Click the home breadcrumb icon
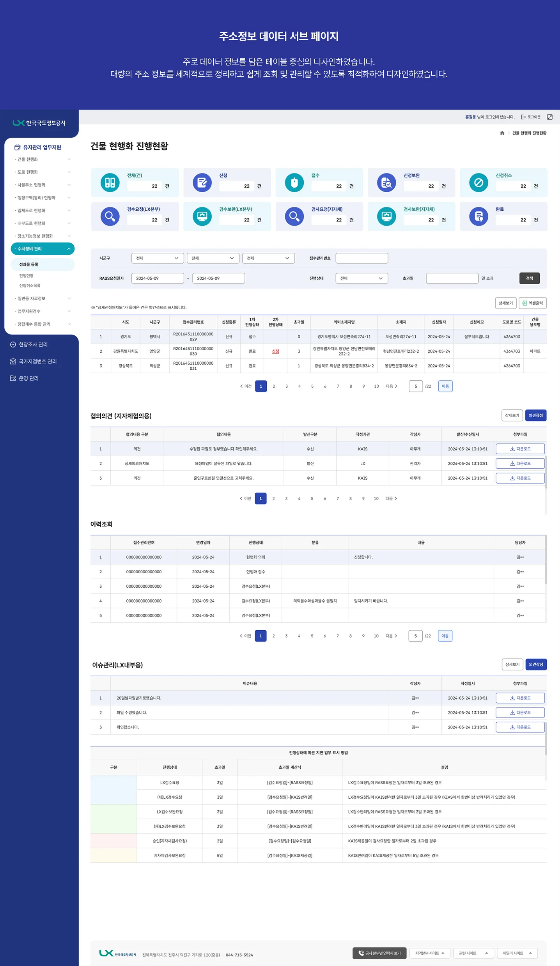 coord(502,133)
